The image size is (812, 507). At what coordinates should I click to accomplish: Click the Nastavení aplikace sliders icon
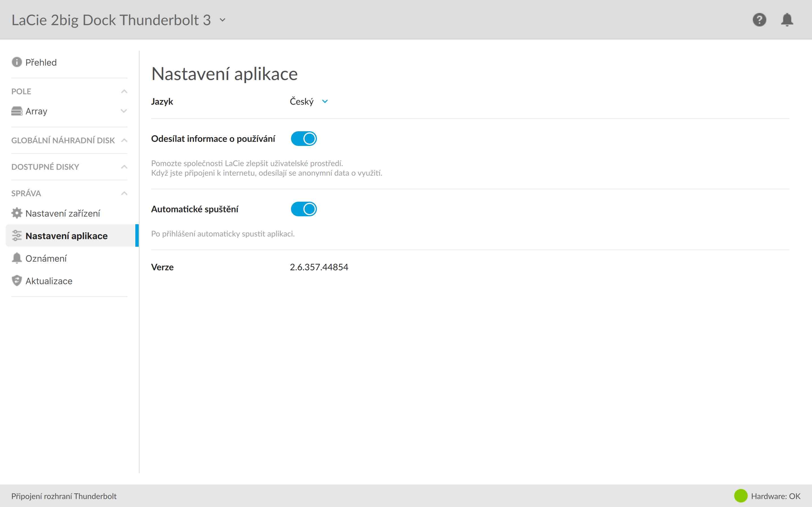pyautogui.click(x=16, y=236)
